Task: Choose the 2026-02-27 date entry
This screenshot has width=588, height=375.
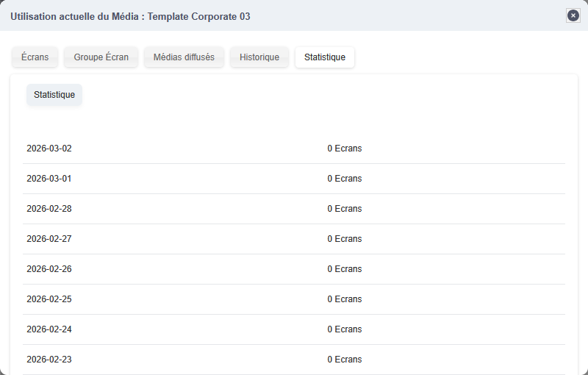Action: pos(49,239)
